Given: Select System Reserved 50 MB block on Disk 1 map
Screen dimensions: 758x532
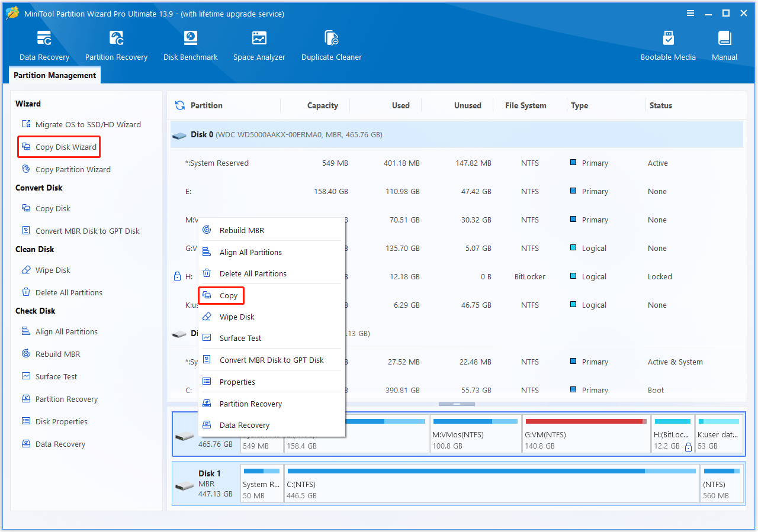Looking at the screenshot, I should [x=262, y=483].
